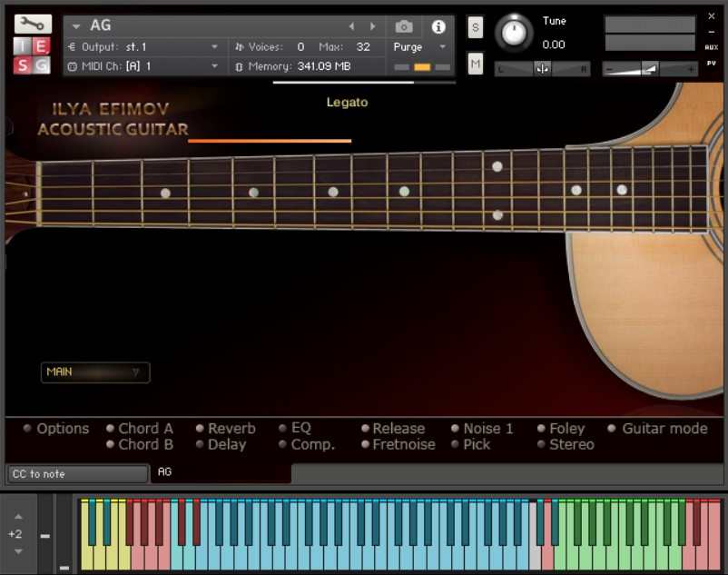Toggle Chord B
This screenshot has width=728, height=575.
(x=110, y=444)
